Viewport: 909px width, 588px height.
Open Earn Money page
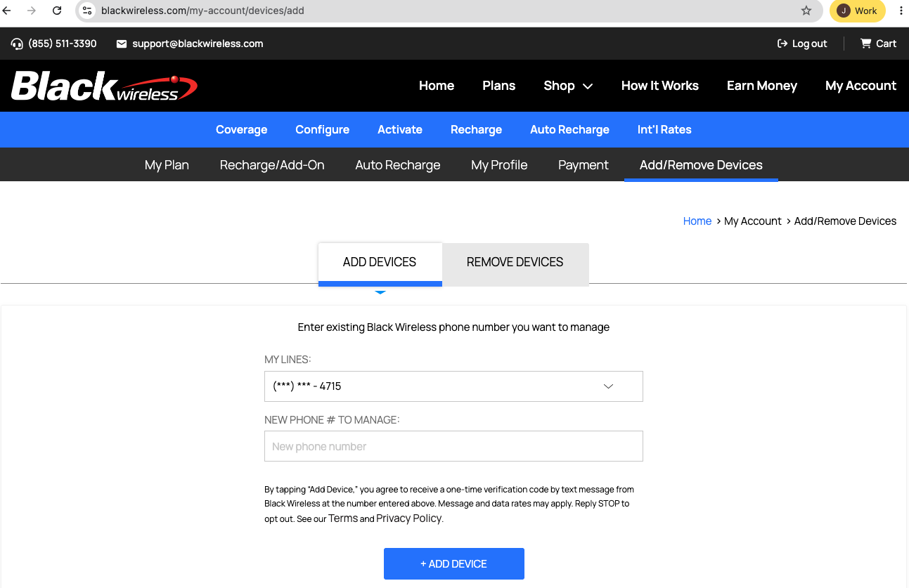tap(762, 86)
